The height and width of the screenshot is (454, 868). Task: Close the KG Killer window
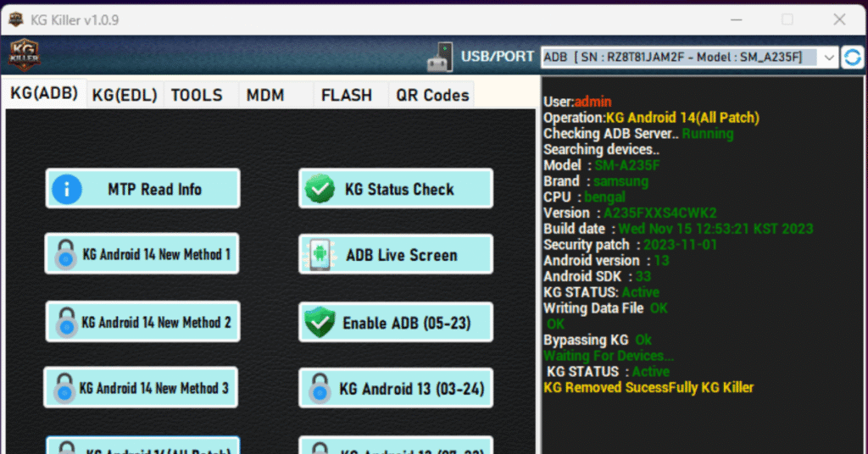click(840, 19)
